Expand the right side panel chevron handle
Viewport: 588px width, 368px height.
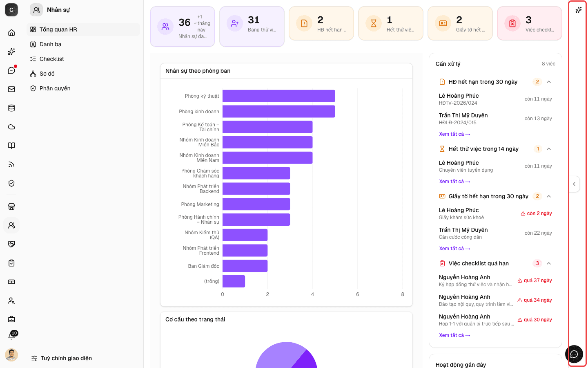[x=574, y=184]
